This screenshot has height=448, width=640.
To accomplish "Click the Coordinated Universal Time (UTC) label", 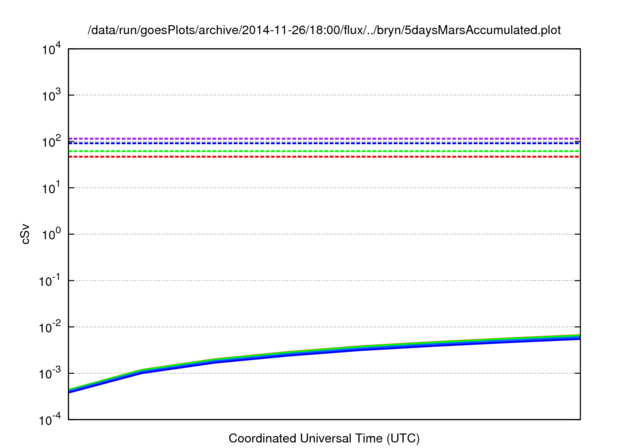I will pos(324,438).
